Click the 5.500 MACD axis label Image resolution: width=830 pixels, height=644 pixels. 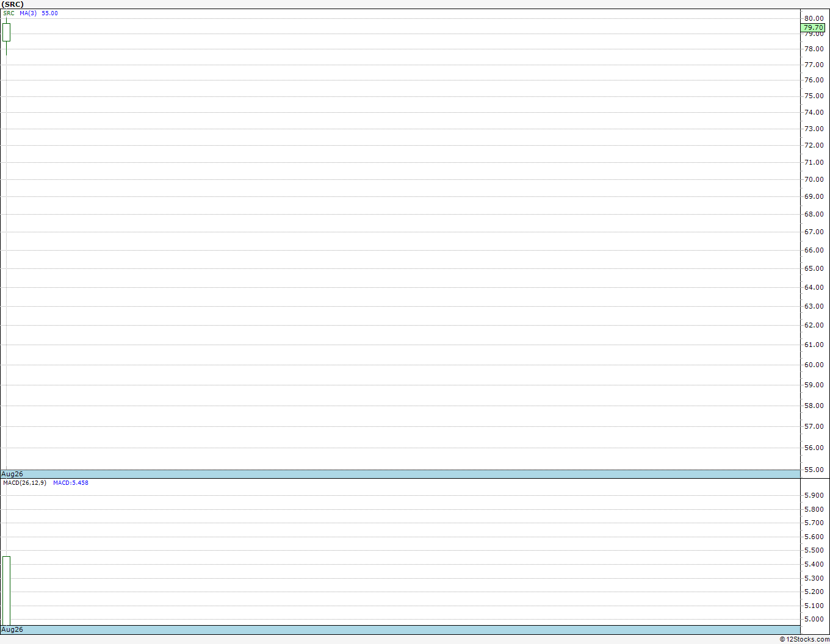coord(814,550)
